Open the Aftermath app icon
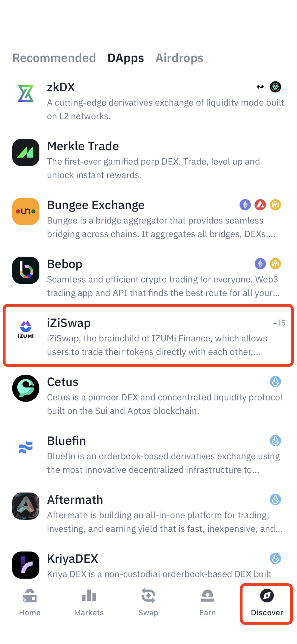The height and width of the screenshot is (644, 297). click(26, 506)
